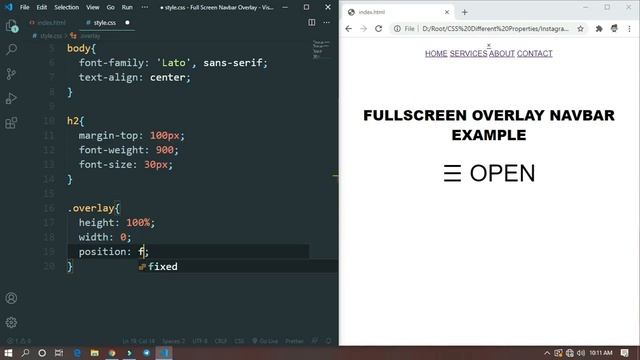Split the VS Code editor to the right
This screenshot has width=640, height=360.
[311, 22]
